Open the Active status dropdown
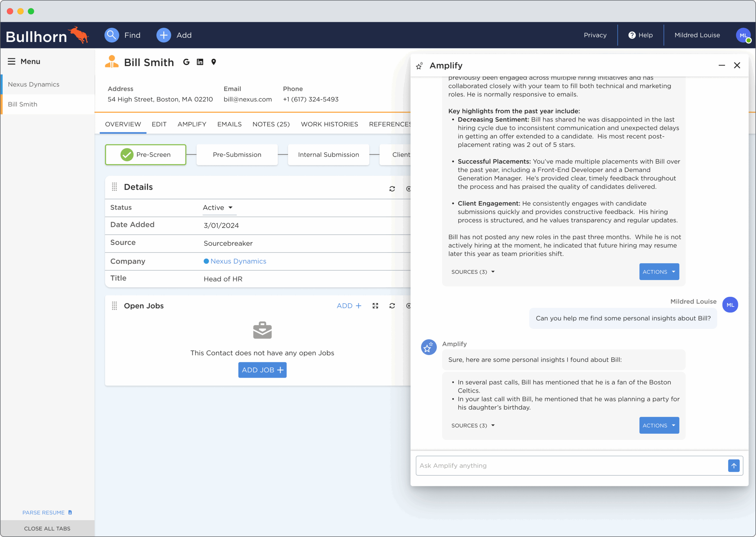 (x=218, y=208)
